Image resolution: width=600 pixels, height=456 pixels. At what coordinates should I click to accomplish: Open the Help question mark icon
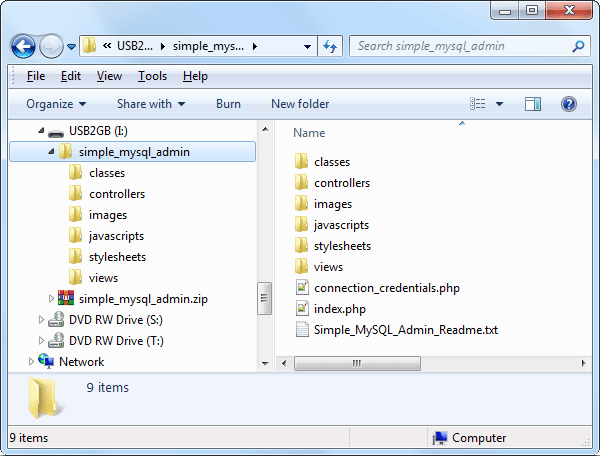(x=569, y=104)
